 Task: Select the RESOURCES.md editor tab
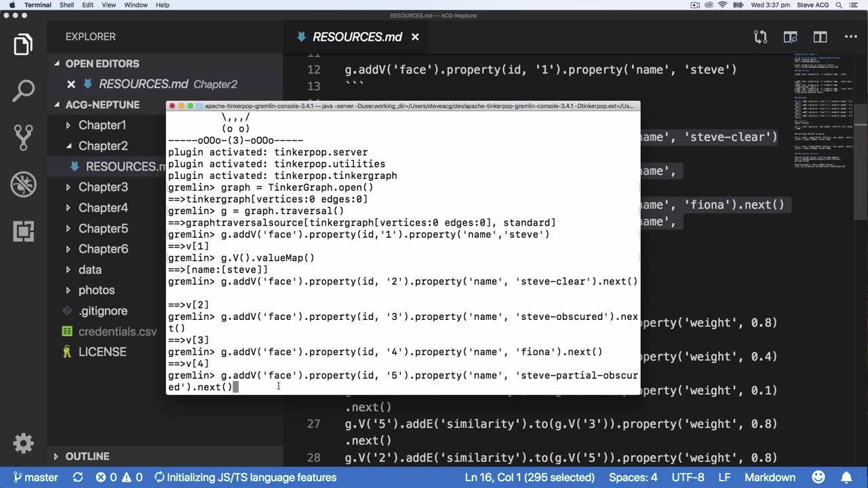pos(357,37)
